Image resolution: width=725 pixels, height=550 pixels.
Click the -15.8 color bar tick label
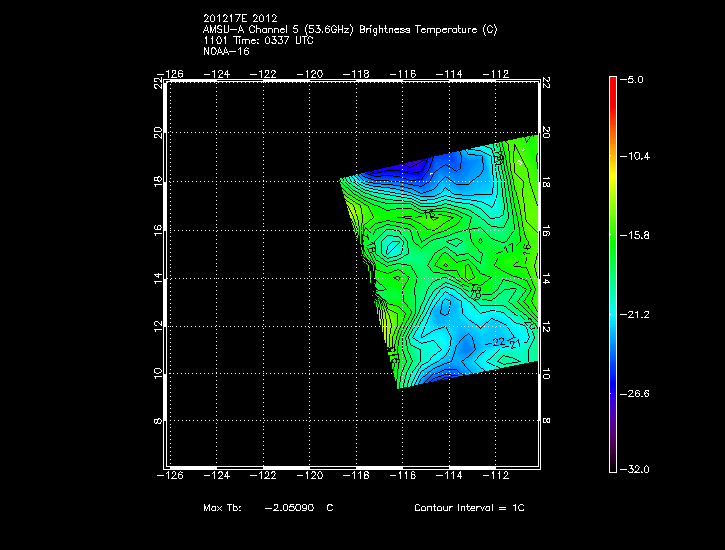[637, 235]
